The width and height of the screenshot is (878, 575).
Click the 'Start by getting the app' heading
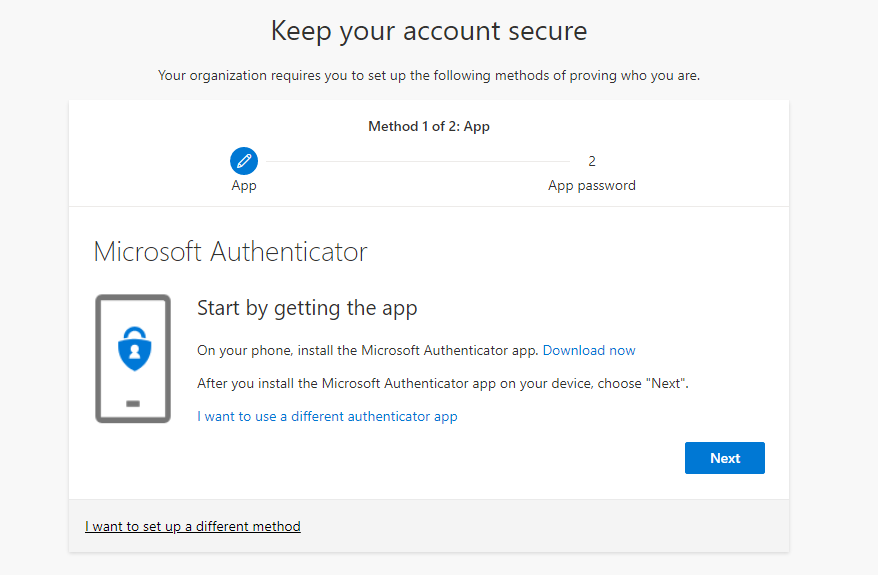click(307, 308)
